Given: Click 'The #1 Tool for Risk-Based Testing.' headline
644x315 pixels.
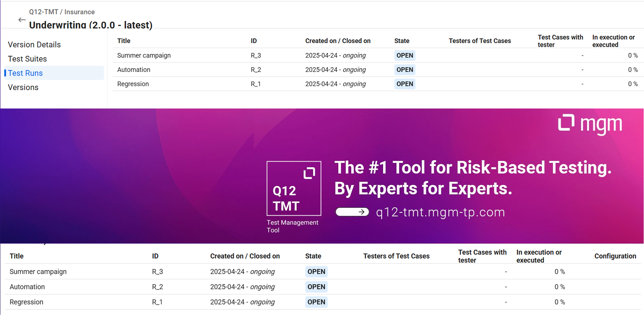Looking at the screenshot, I should (x=473, y=167).
